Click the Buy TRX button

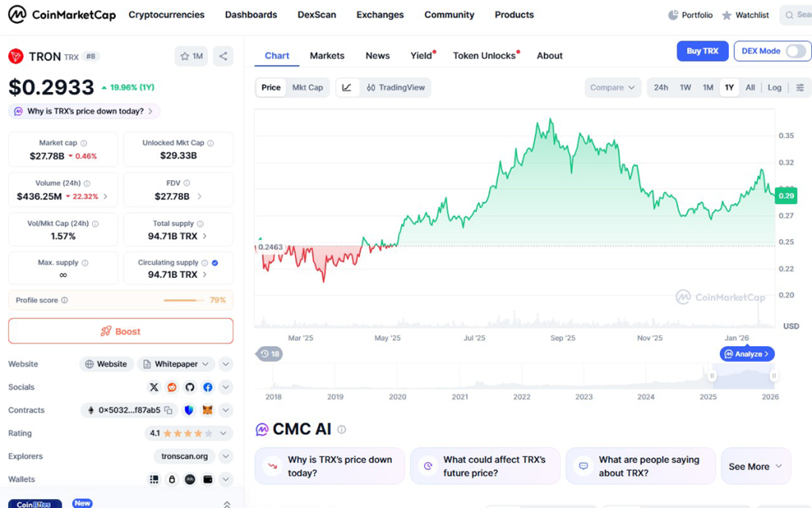pos(703,51)
